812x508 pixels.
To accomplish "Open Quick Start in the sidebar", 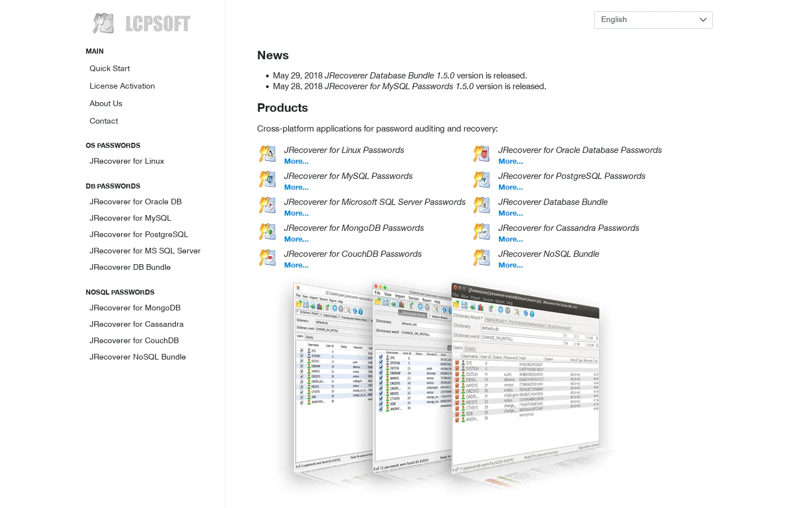I will 109,68.
